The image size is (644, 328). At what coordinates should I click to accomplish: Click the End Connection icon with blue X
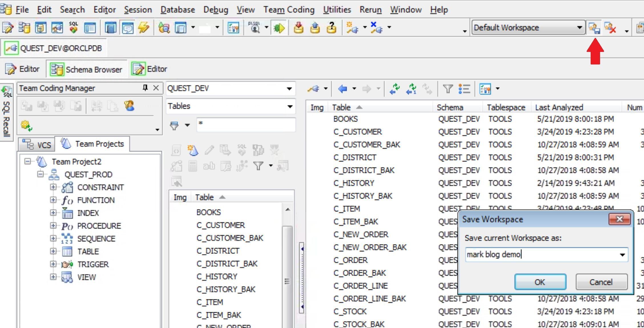coord(376,28)
